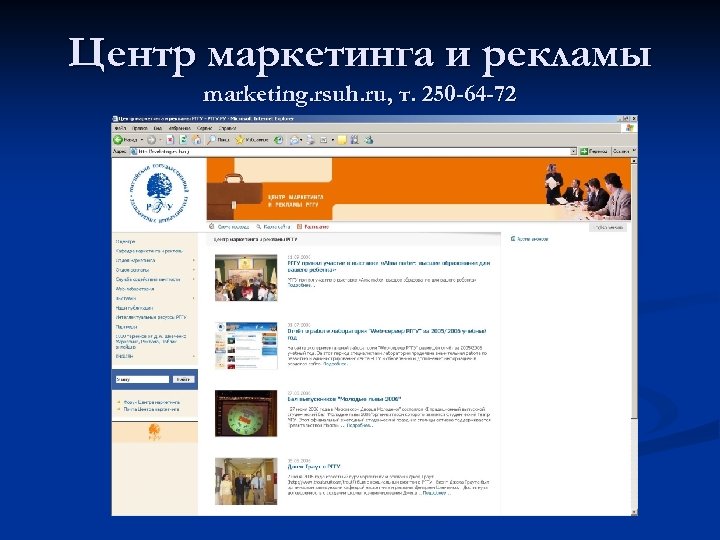Expand the address bar URL dropdown

(x=573, y=151)
